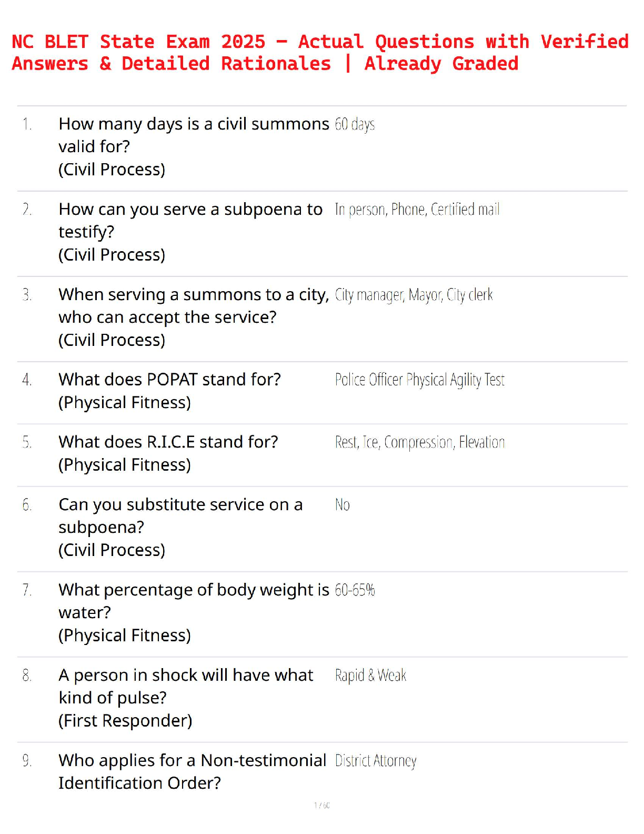Click the R.I.C.E question text
The height and width of the screenshot is (834, 644).
pos(168,442)
